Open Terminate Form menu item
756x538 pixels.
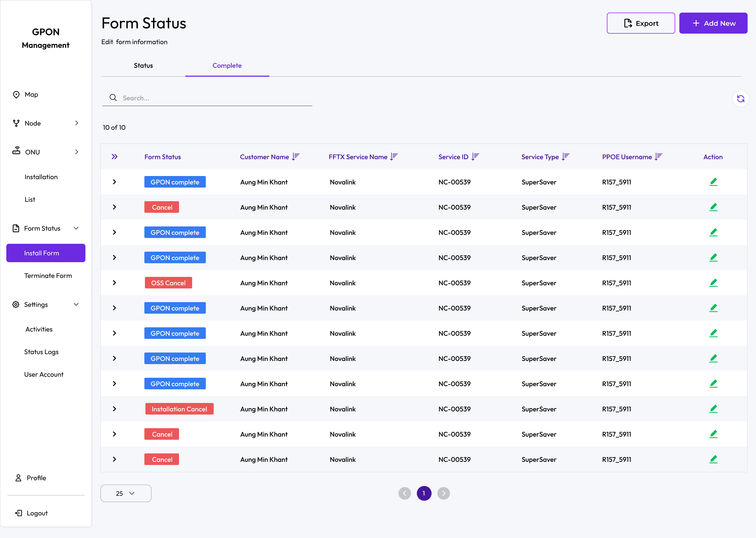click(x=48, y=276)
